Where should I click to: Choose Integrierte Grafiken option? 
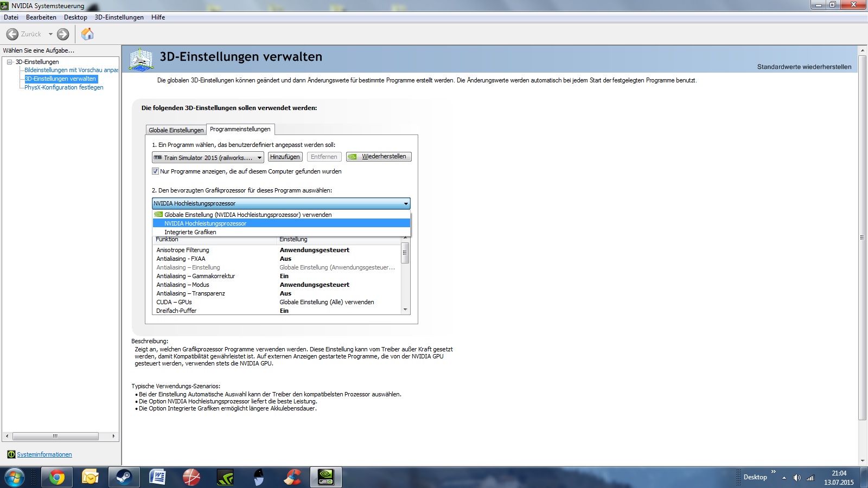pos(281,232)
